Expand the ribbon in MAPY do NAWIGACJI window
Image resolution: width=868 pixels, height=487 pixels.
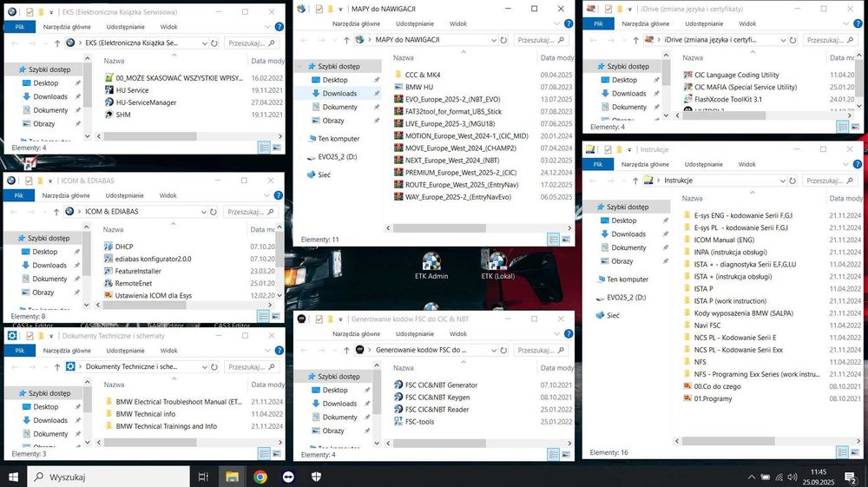click(557, 23)
